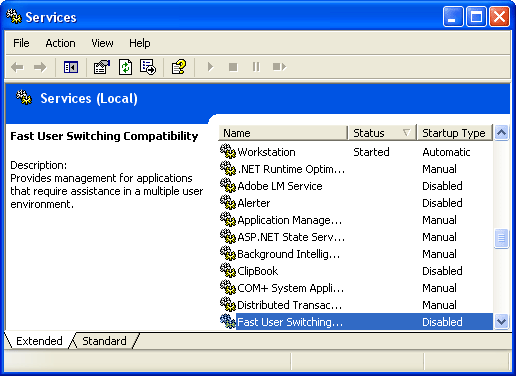Click the gear icon beside Workstation
Screen dimensions: 516x376
(x=228, y=151)
